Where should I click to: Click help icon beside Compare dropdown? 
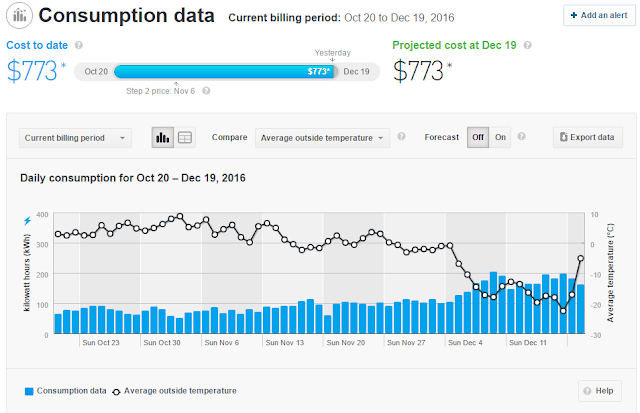pos(401,136)
